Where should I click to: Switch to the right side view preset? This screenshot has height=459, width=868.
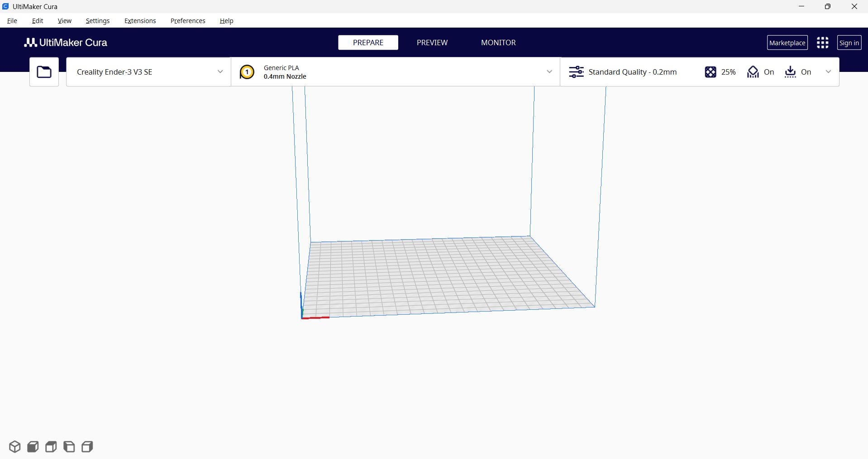click(86, 446)
